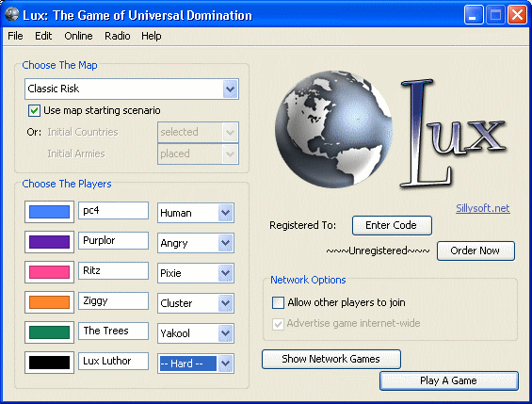Open the Initial Countries 'selected' dropdown
Image resolution: width=532 pixels, height=404 pixels.
(198, 132)
